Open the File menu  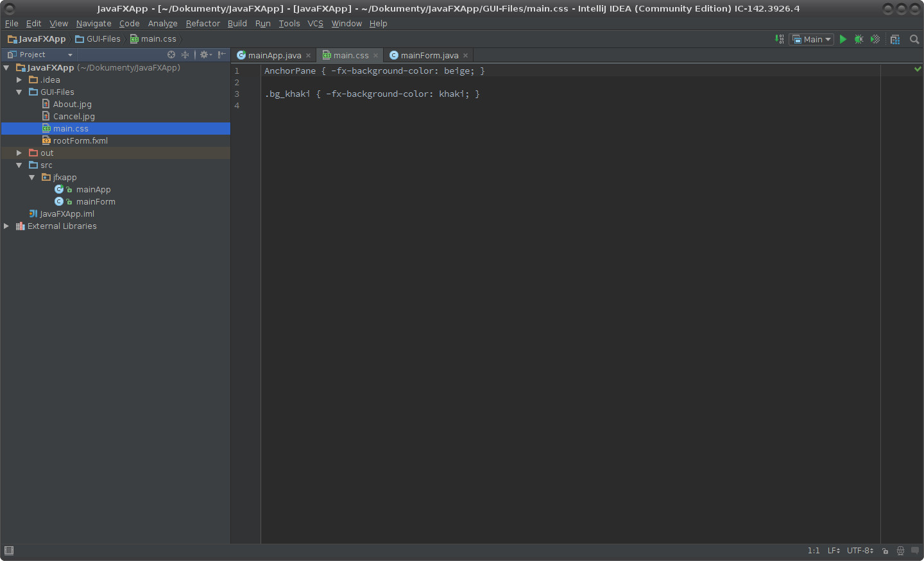12,24
